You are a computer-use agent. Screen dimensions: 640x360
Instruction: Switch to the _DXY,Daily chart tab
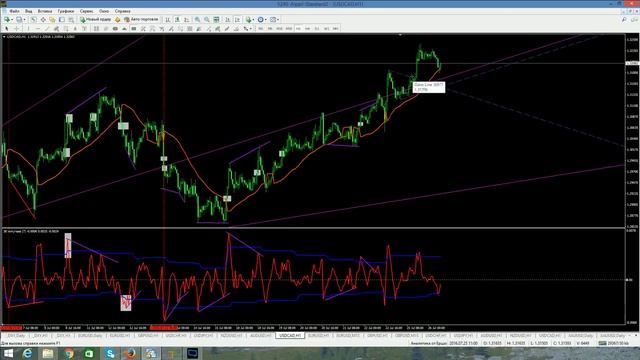point(16,336)
